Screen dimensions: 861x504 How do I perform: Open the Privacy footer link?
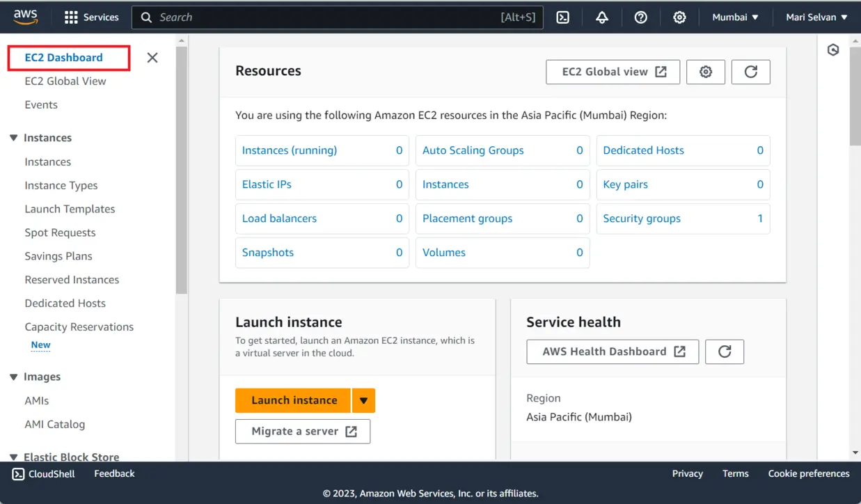tap(688, 473)
